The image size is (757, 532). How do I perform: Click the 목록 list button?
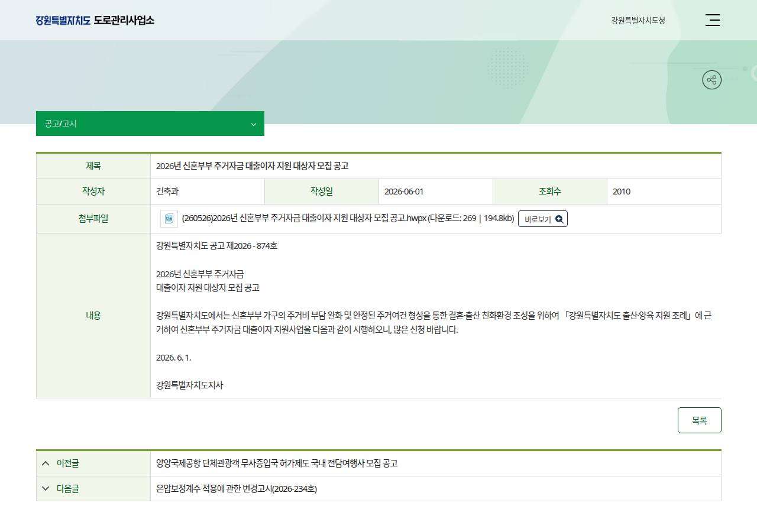(x=699, y=420)
